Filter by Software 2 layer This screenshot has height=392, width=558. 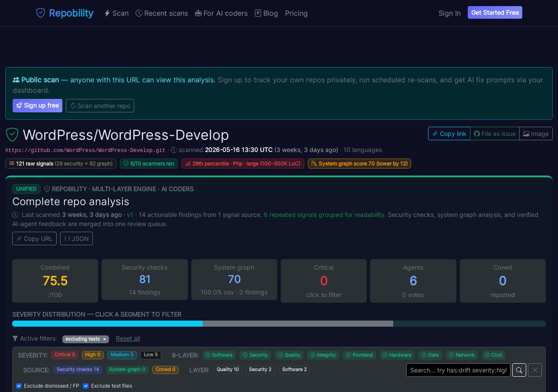pos(294,370)
